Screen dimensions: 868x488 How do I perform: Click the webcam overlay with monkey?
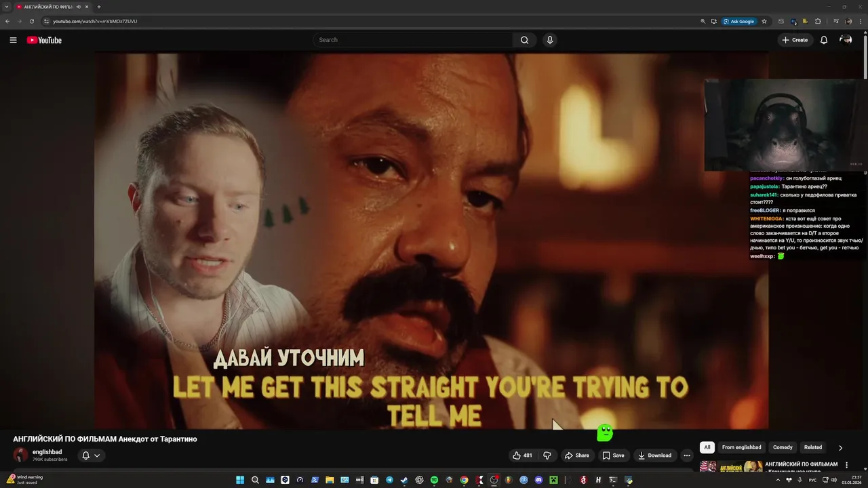pyautogui.click(x=785, y=125)
